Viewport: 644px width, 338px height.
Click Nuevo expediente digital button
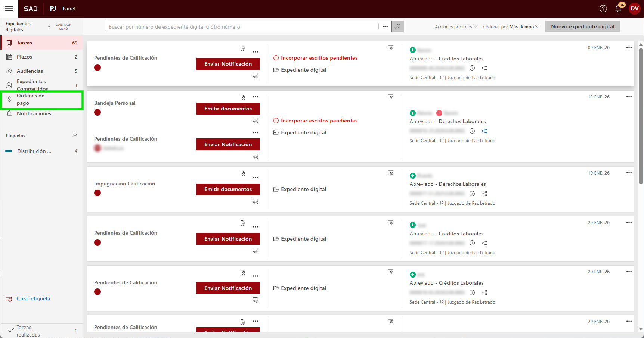[x=582, y=26]
